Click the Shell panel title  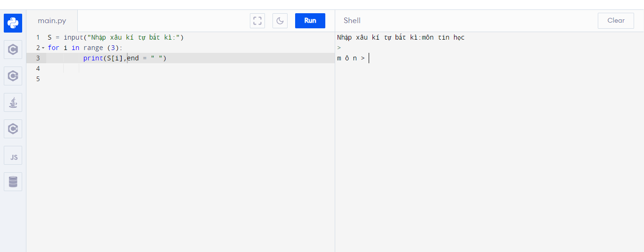point(352,21)
